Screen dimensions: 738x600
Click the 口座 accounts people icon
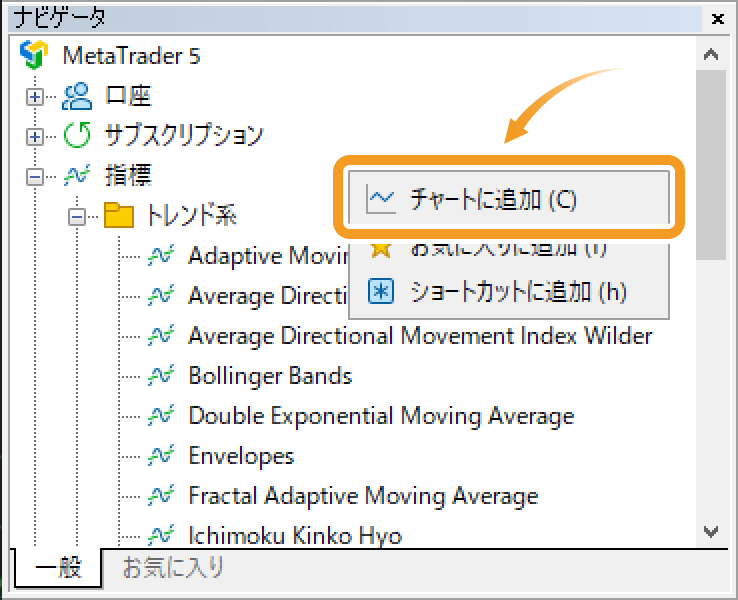(x=77, y=96)
